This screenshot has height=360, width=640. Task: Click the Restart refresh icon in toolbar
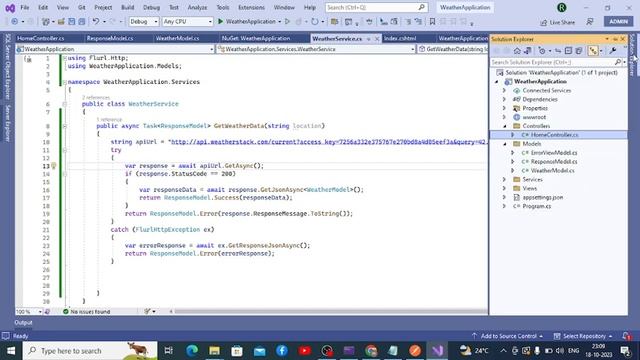(315, 22)
